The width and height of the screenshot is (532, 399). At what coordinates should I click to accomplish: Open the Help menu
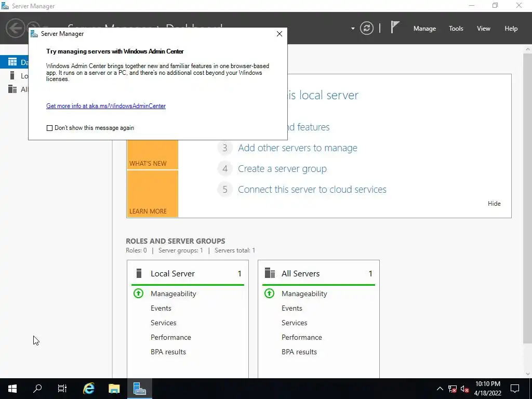pyautogui.click(x=511, y=29)
